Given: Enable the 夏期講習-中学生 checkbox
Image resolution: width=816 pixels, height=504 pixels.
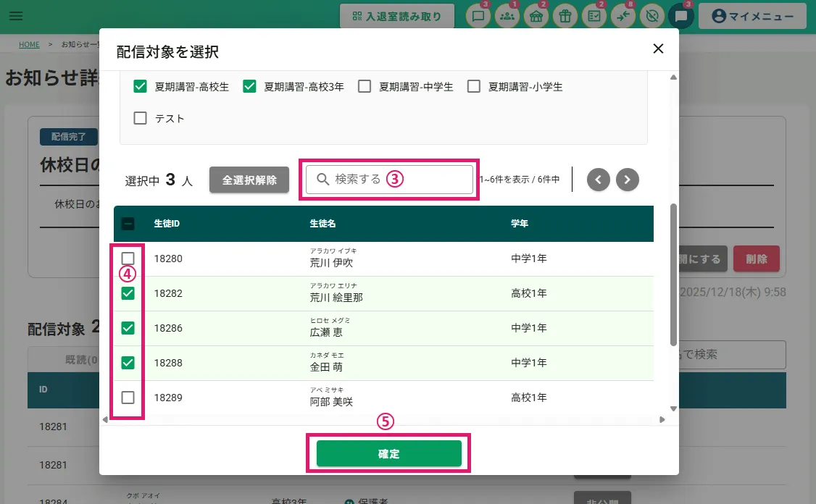Looking at the screenshot, I should [365, 87].
